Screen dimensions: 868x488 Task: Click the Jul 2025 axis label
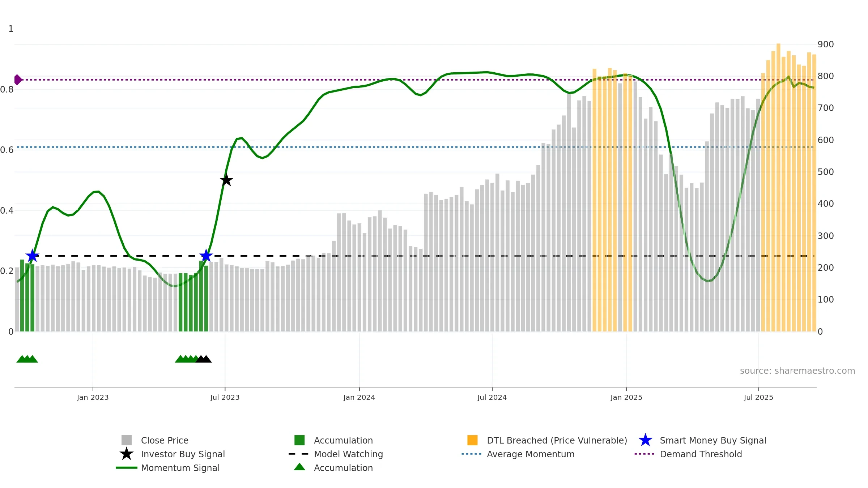tap(758, 398)
